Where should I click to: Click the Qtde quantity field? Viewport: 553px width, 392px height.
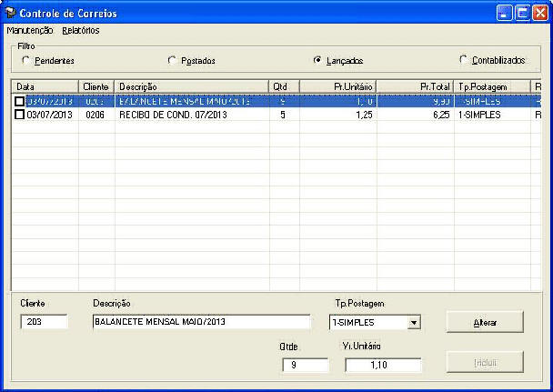305,365
